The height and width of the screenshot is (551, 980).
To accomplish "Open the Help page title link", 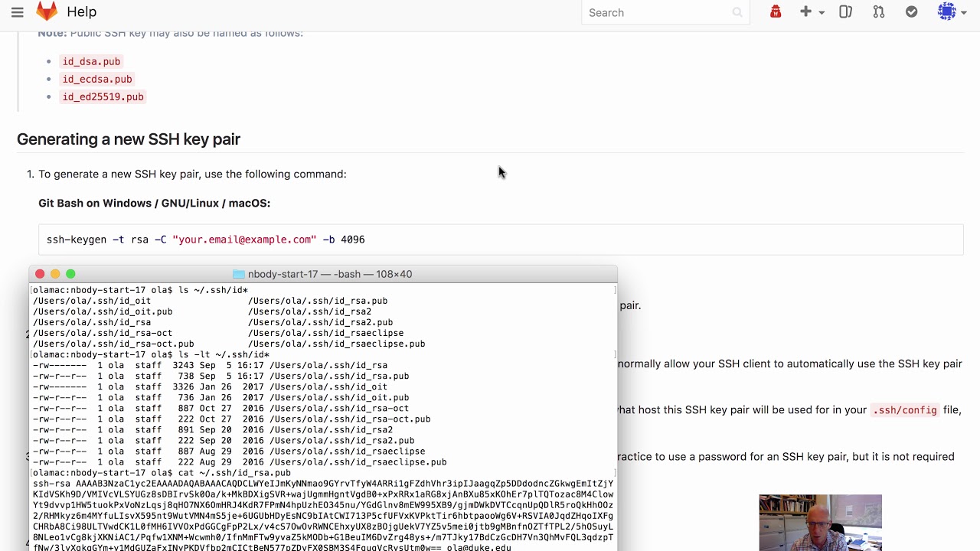I will pyautogui.click(x=82, y=12).
